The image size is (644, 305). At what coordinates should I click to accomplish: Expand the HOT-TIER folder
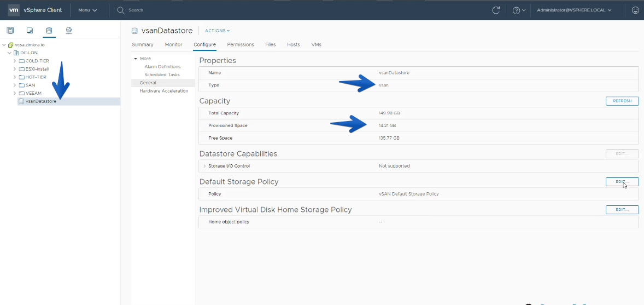tap(15, 77)
